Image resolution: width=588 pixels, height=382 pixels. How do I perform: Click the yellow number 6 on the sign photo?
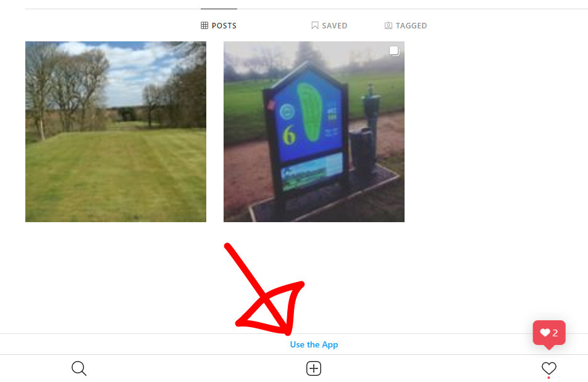(289, 135)
